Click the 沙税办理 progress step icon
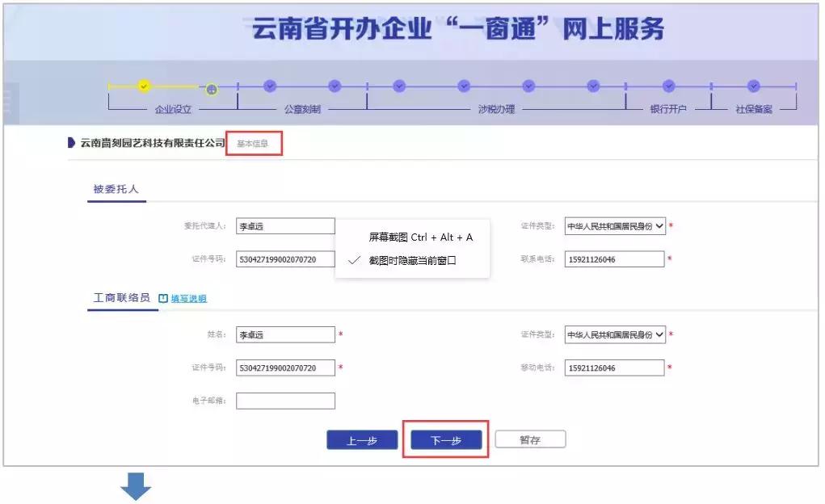 pyautogui.click(x=464, y=86)
